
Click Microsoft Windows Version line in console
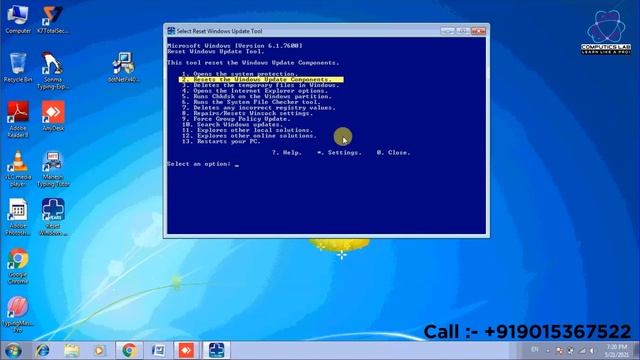pyautogui.click(x=235, y=46)
